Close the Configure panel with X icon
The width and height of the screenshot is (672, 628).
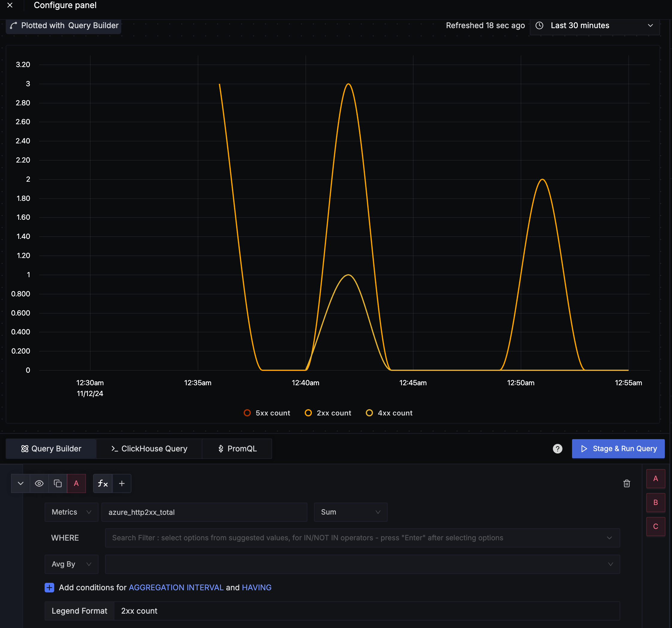pyautogui.click(x=10, y=5)
